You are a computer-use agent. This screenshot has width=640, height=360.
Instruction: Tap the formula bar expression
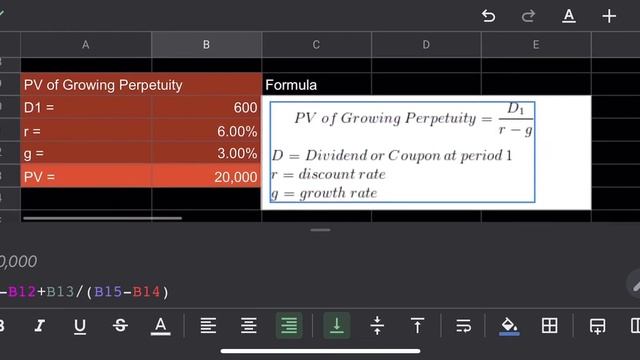click(x=84, y=292)
